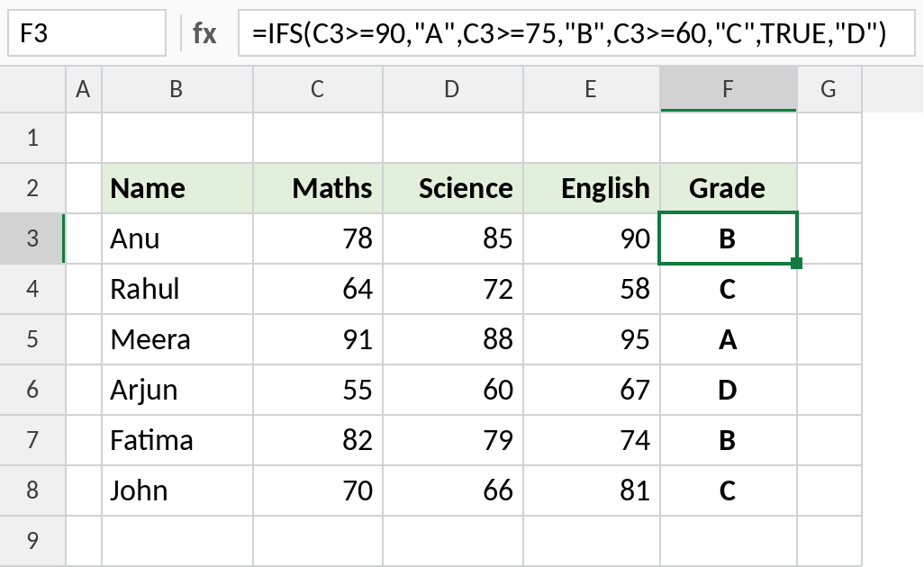Select row 5 header
The width and height of the screenshot is (924, 567).
32,339
